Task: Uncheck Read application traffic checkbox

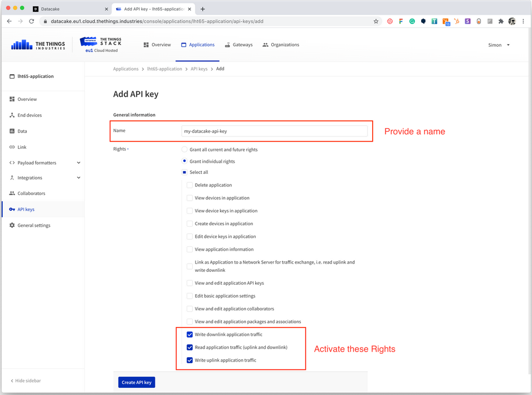Action: (189, 348)
